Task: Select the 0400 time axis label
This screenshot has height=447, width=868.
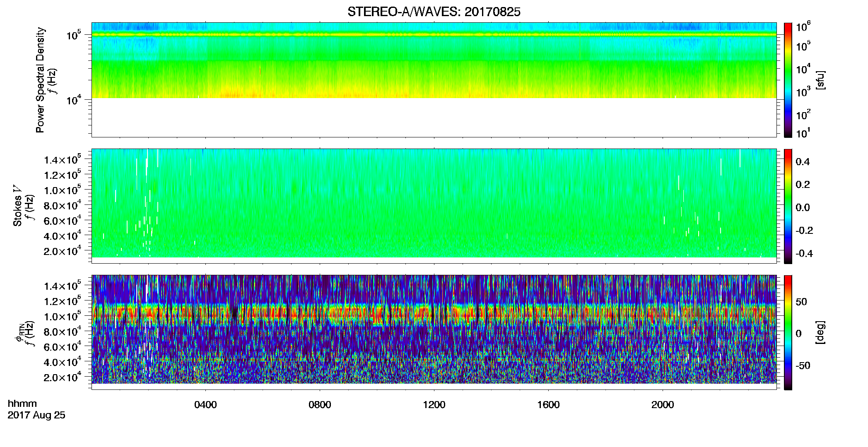Action: point(205,405)
